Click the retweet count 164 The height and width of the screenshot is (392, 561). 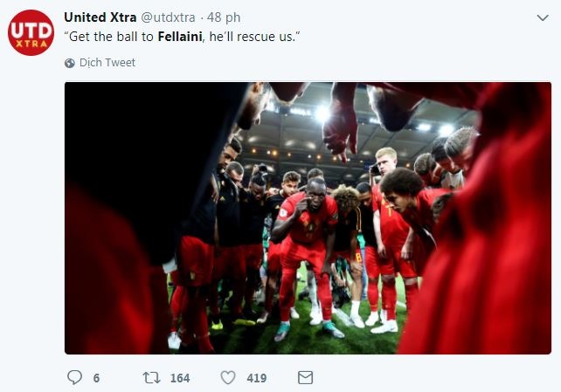coord(180,378)
